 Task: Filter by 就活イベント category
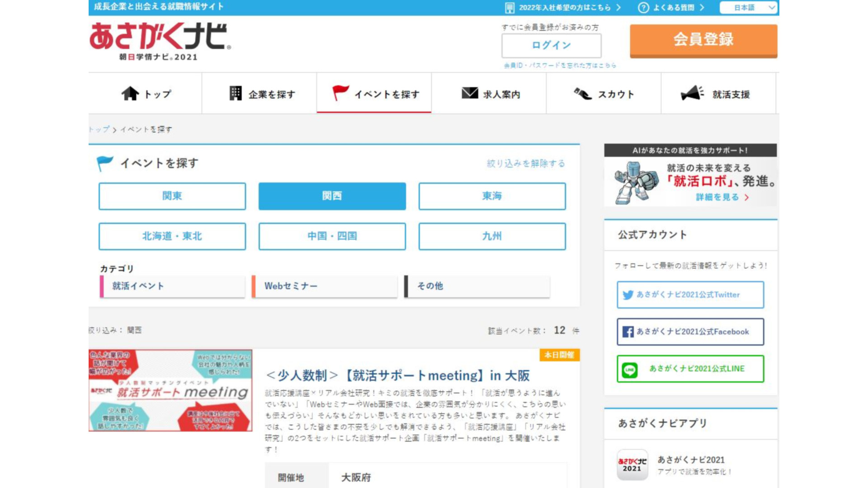coord(172,286)
